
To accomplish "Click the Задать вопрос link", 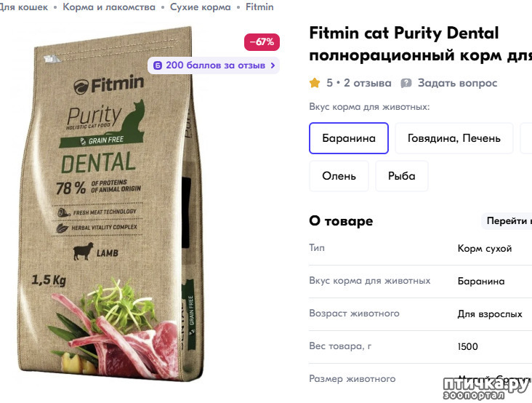I will [x=457, y=83].
